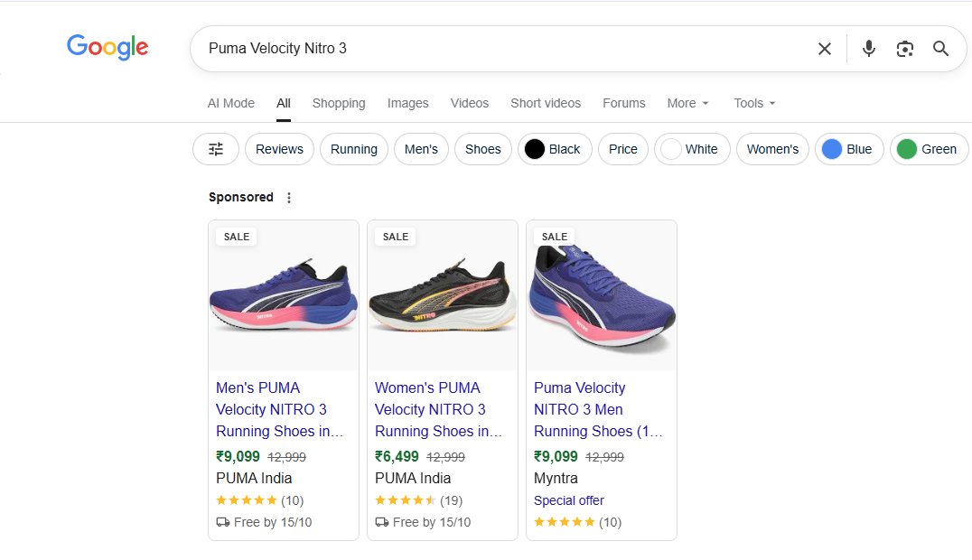
Task: Go to Google logo homepage
Action: coord(107,47)
